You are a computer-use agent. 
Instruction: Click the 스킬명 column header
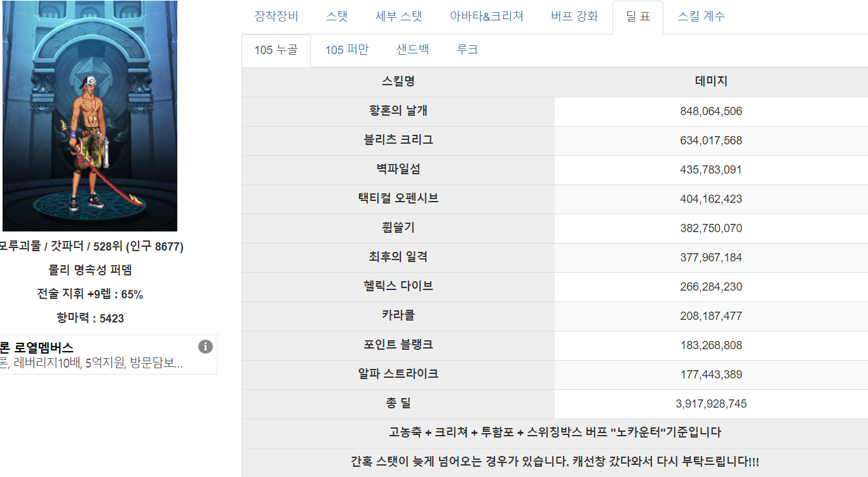(398, 81)
